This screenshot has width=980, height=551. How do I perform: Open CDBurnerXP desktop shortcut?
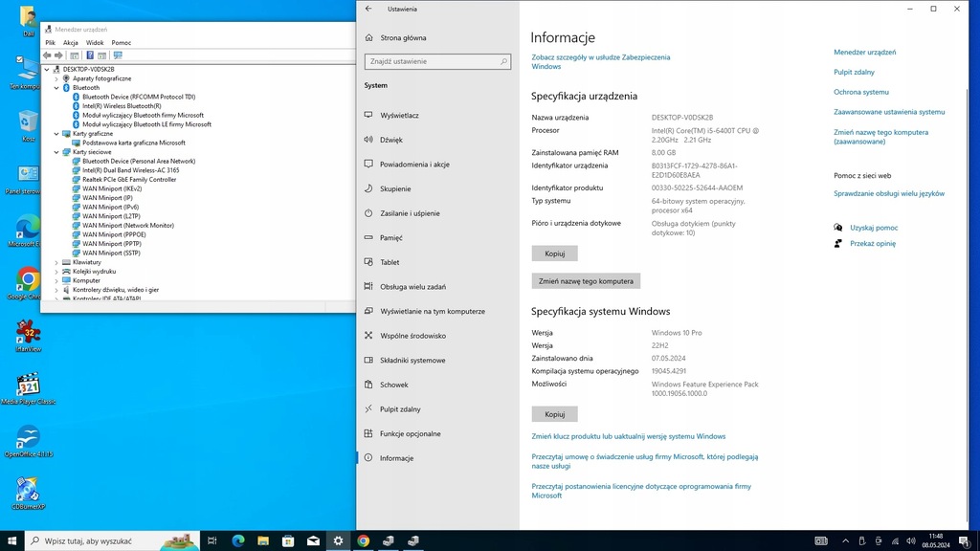28,494
